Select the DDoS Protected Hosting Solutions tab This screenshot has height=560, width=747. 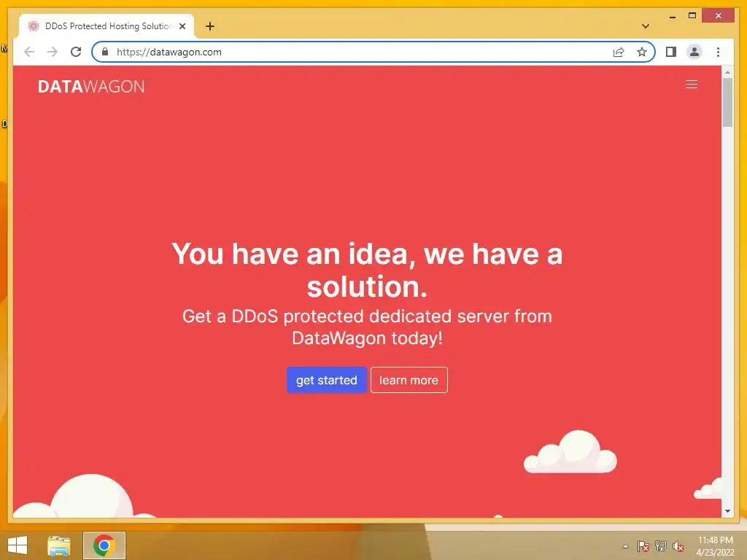coord(107,26)
